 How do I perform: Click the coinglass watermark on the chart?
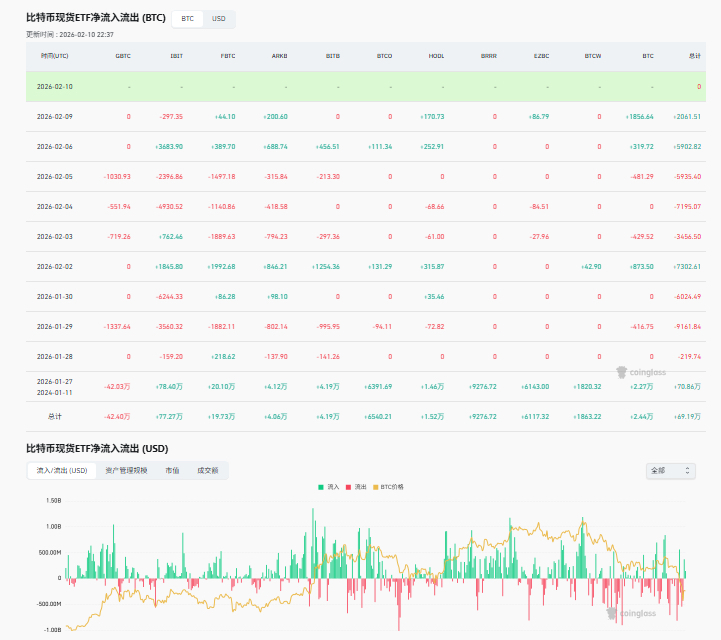tap(630, 613)
